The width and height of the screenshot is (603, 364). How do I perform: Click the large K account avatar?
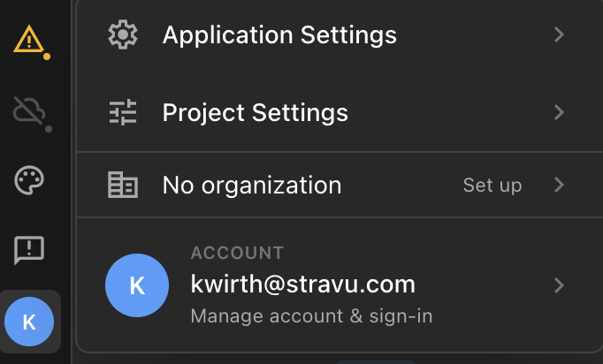point(137,285)
